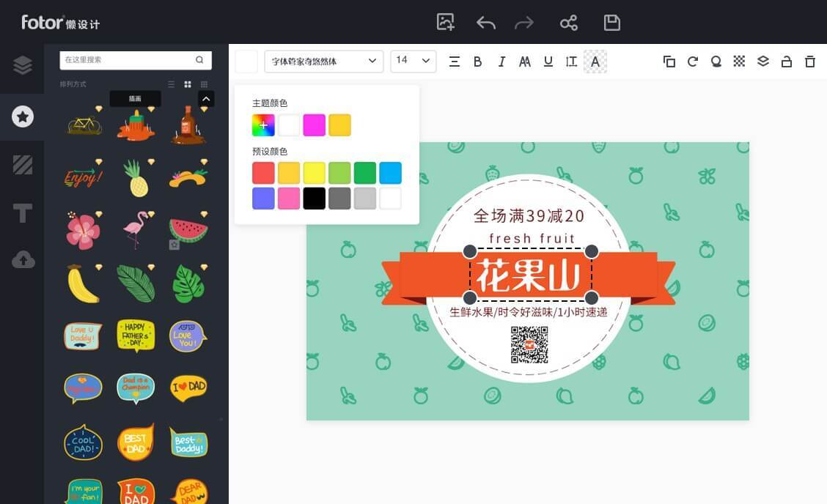The image size is (827, 504).
Task: Toggle italic formatting on the text
Action: click(501, 62)
